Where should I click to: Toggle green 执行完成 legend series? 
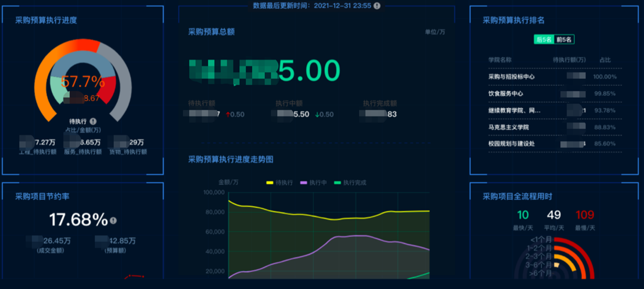pyautogui.click(x=349, y=183)
